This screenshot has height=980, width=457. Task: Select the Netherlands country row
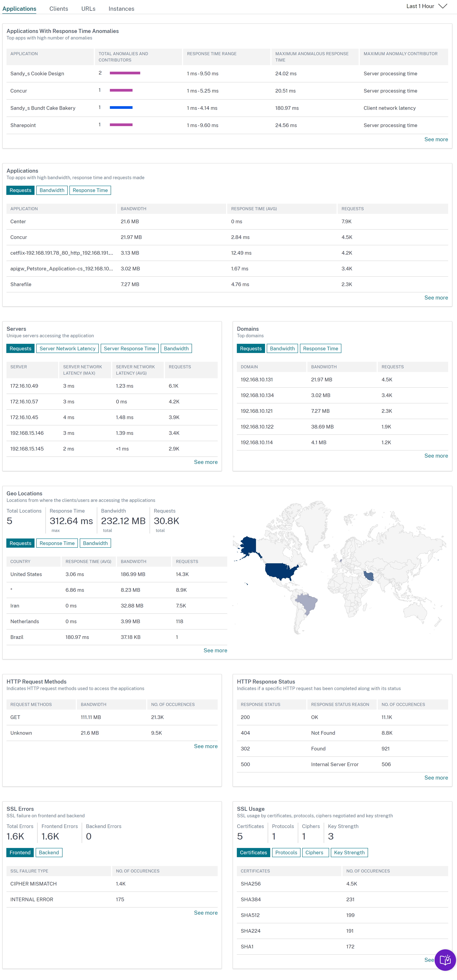117,622
